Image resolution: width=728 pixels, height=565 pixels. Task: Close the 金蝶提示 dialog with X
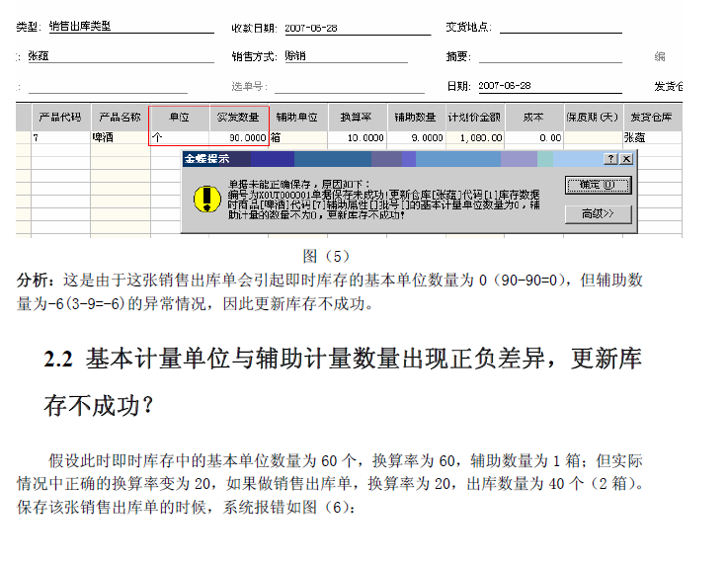pos(626,158)
